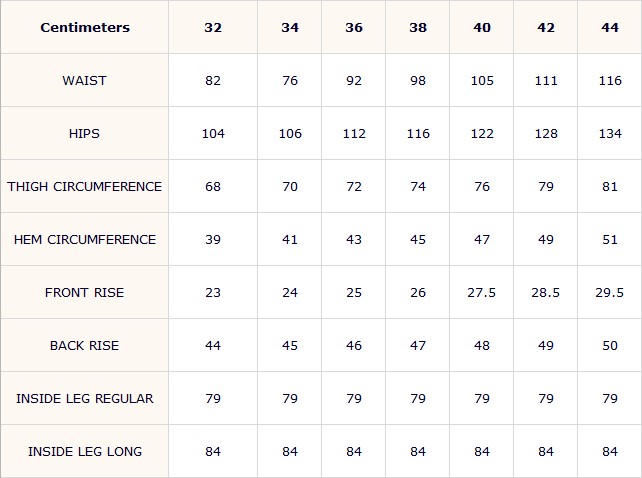Select the size 38 column header

click(418, 27)
